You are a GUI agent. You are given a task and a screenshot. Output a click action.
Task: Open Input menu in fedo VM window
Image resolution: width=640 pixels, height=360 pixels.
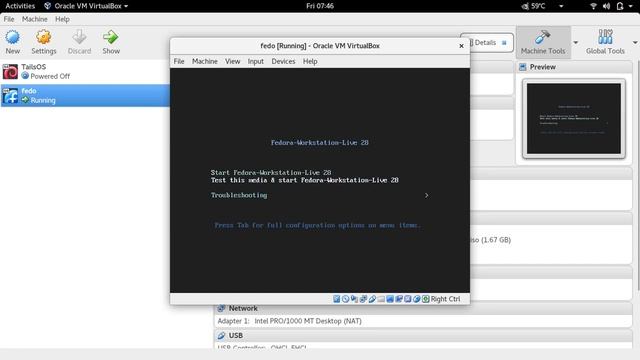[x=256, y=61]
